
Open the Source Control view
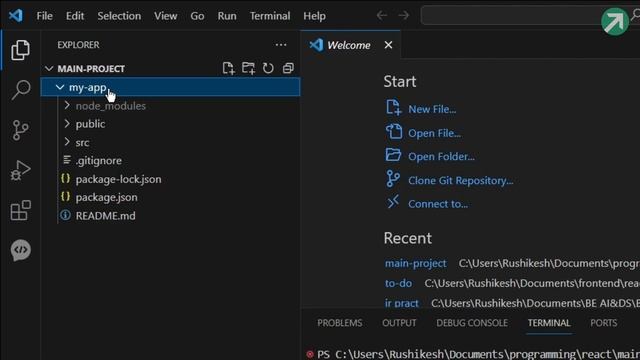pos(20,130)
